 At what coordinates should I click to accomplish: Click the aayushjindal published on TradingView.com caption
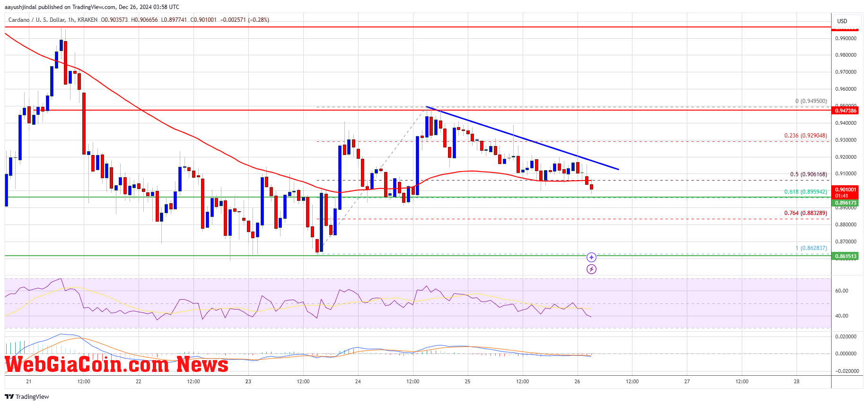tap(92, 7)
